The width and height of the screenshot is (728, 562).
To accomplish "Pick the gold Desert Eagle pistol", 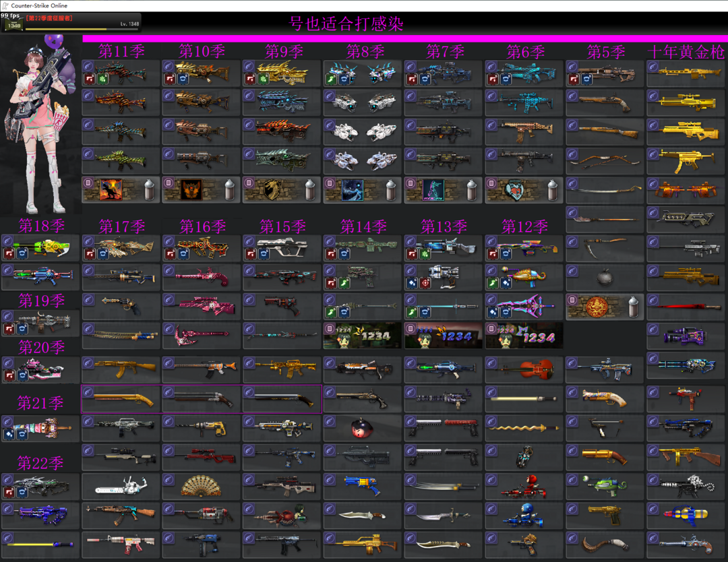I will pyautogui.click(x=605, y=516).
